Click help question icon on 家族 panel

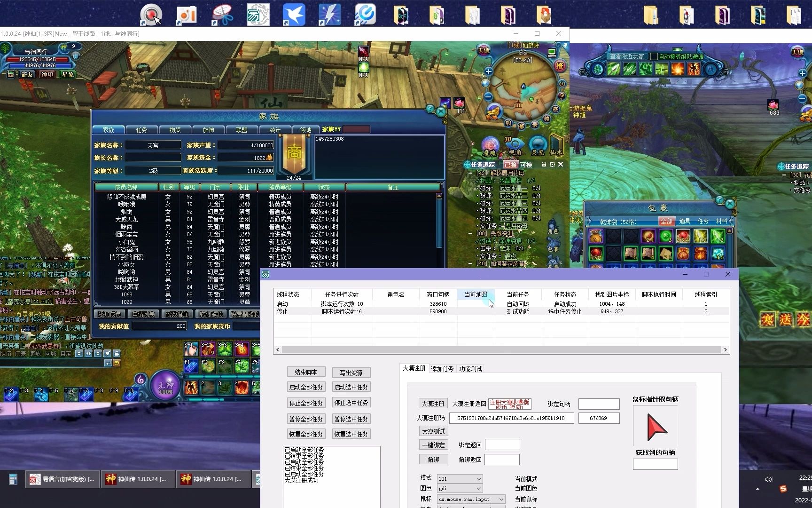[x=430, y=109]
